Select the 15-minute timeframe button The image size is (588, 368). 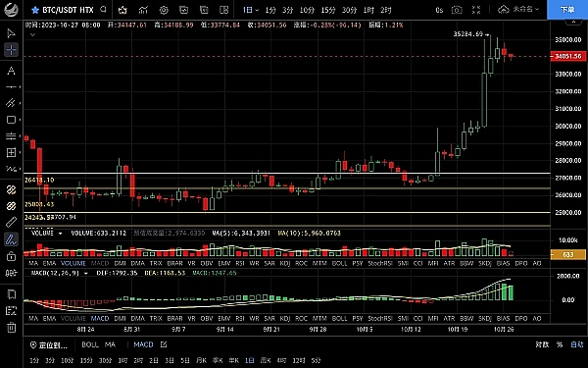pos(328,10)
